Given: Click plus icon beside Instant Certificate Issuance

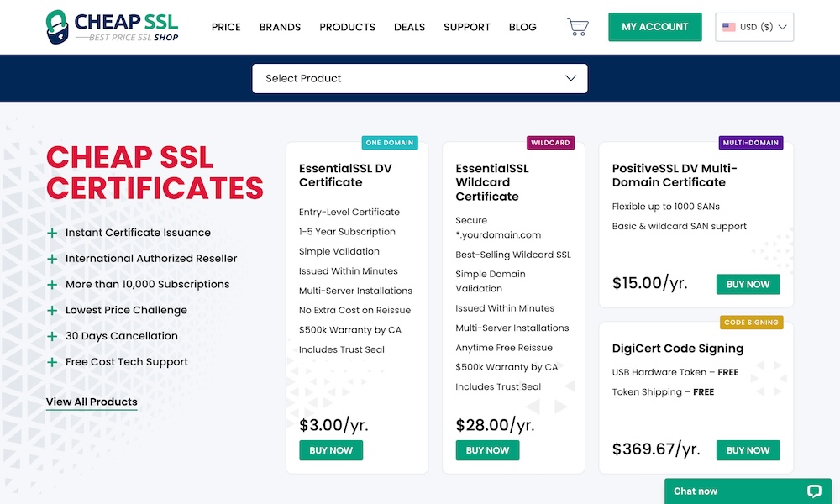Looking at the screenshot, I should (52, 233).
